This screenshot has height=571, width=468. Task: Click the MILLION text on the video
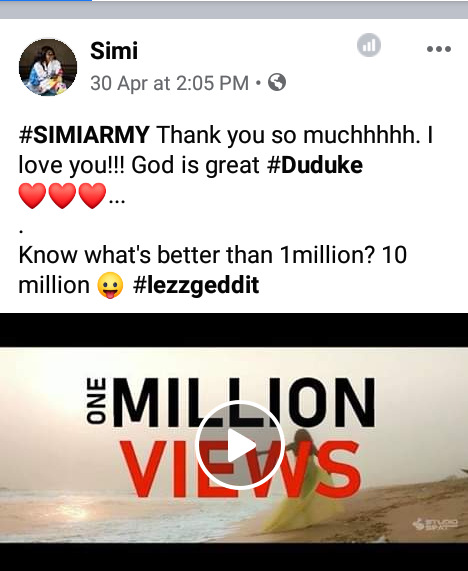click(x=244, y=402)
